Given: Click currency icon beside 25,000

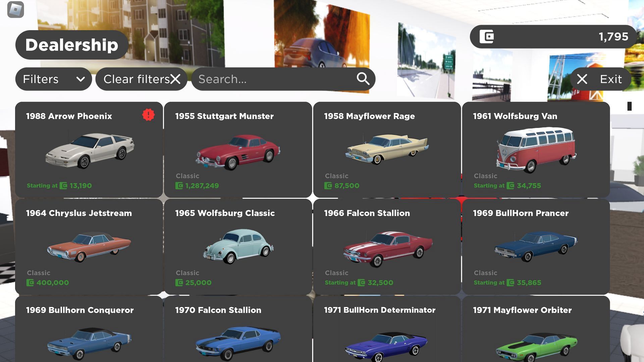Looking at the screenshot, I should (179, 283).
